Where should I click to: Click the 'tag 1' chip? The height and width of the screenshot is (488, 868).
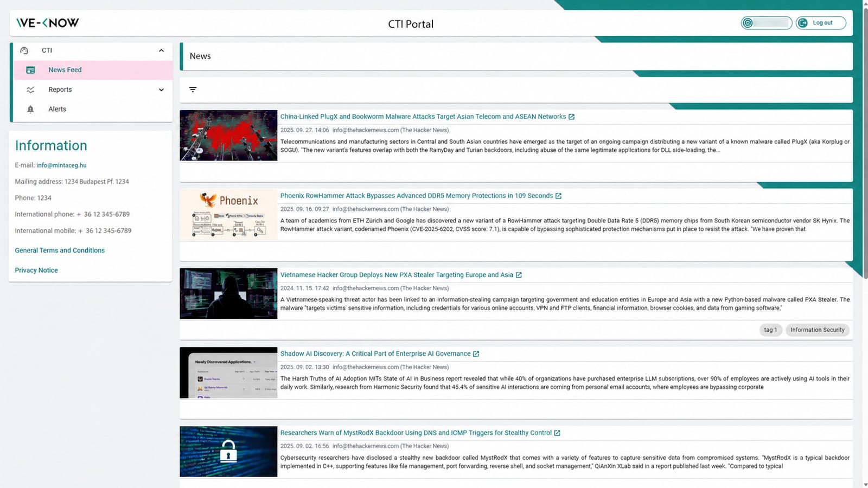pos(770,330)
